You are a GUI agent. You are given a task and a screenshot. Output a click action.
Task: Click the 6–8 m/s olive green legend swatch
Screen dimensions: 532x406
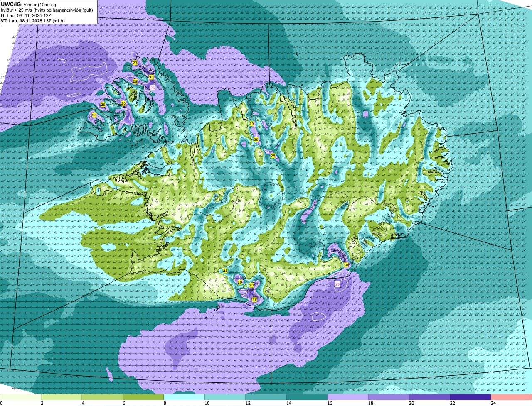pyautogui.click(x=143, y=397)
